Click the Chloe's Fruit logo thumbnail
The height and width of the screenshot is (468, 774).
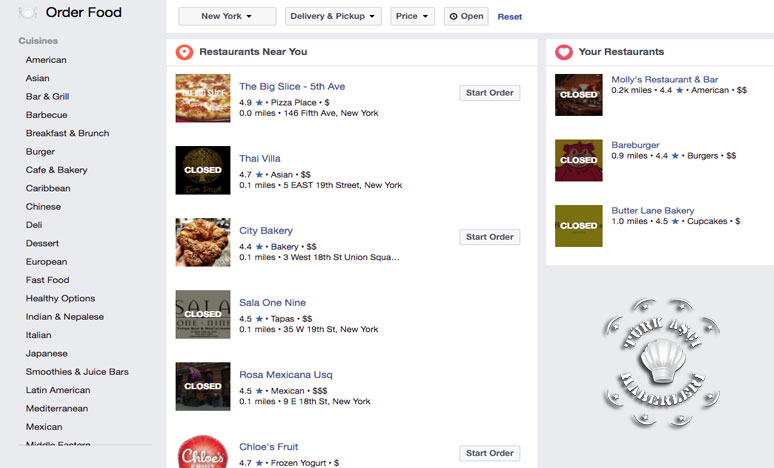tap(203, 451)
